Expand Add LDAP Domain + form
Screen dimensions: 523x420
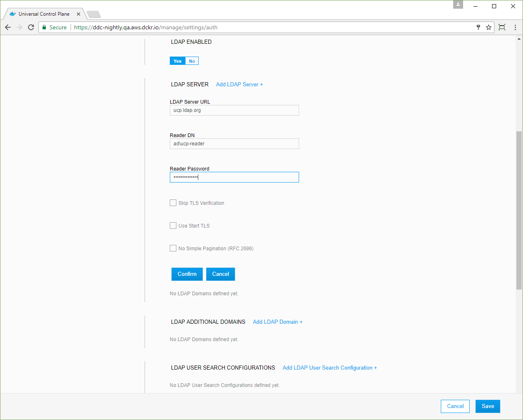click(x=278, y=322)
